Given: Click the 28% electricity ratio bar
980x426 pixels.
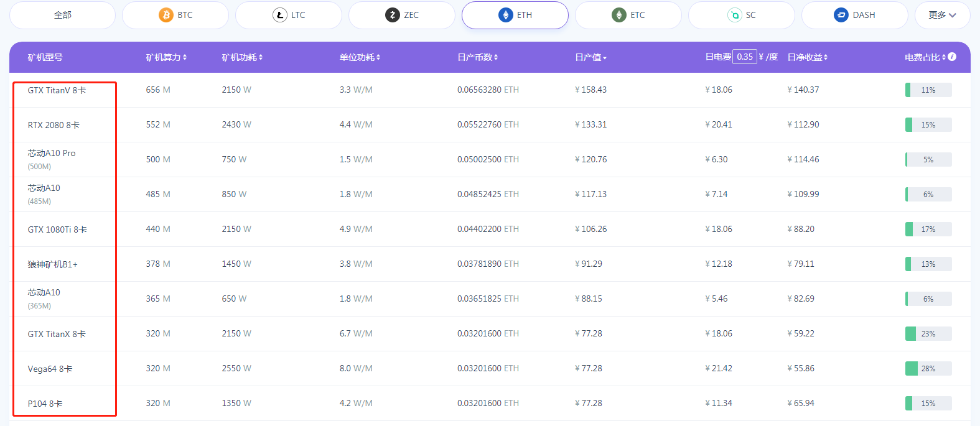Looking at the screenshot, I should (x=928, y=369).
